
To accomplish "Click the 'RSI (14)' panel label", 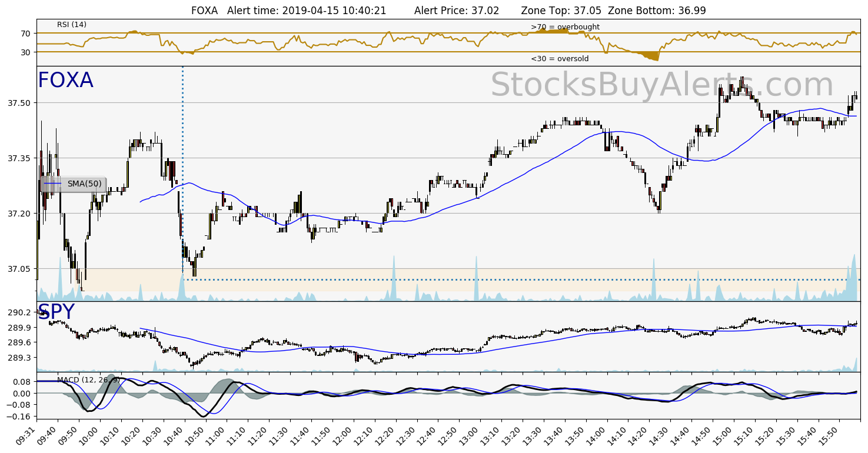I will point(72,25).
